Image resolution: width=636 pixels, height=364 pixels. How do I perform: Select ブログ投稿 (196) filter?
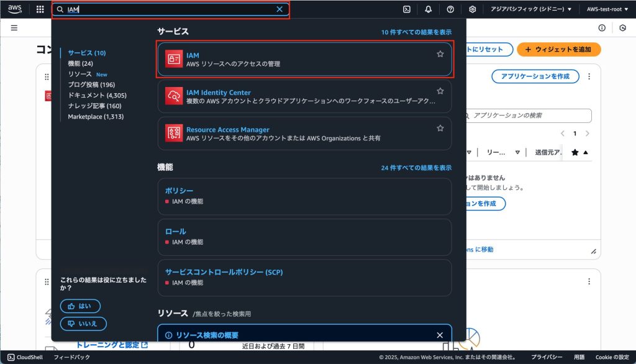91,85
